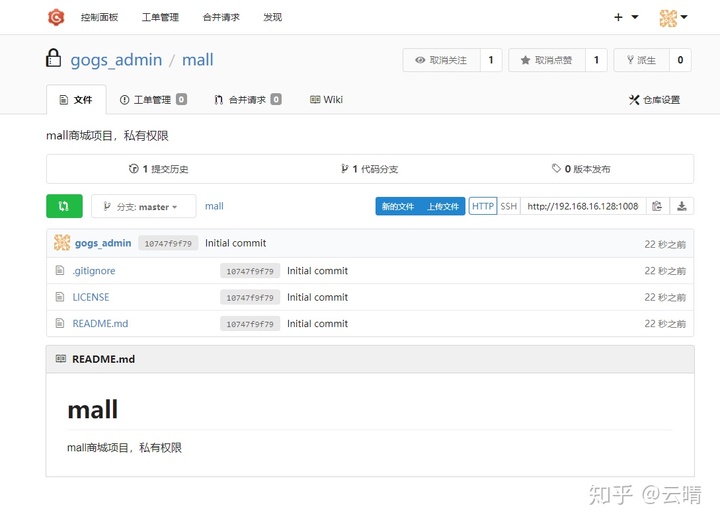Open 工单管理 in top navigation
The width and height of the screenshot is (720, 524).
160,17
